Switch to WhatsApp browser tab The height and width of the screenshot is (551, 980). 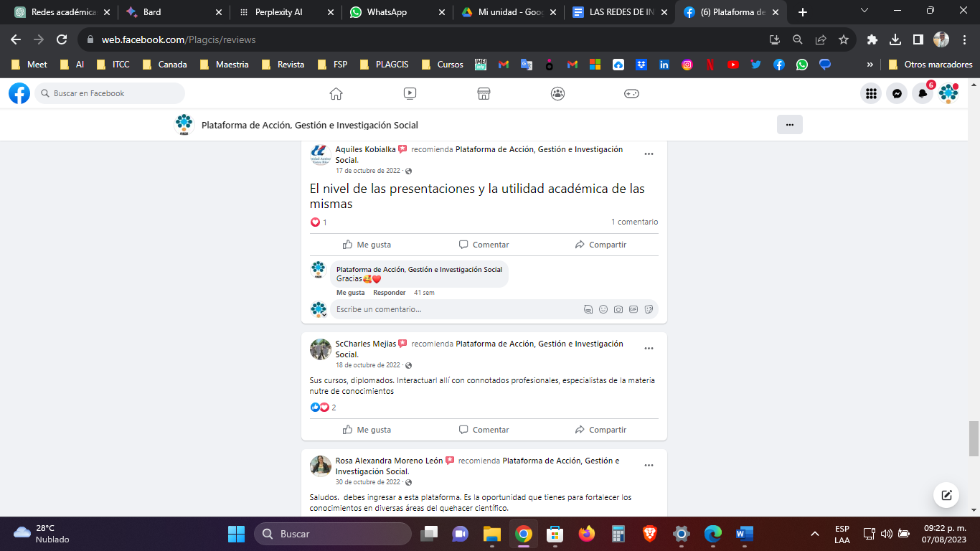397,12
